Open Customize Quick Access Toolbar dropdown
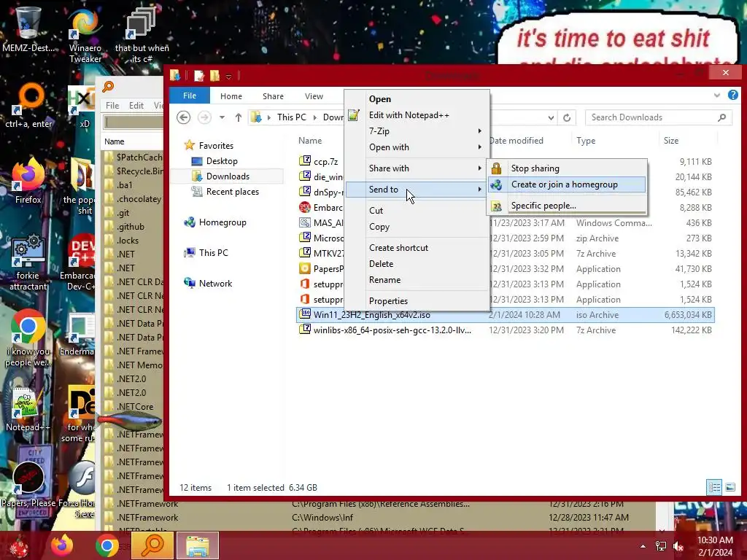Image resolution: width=747 pixels, height=560 pixels. (228, 76)
